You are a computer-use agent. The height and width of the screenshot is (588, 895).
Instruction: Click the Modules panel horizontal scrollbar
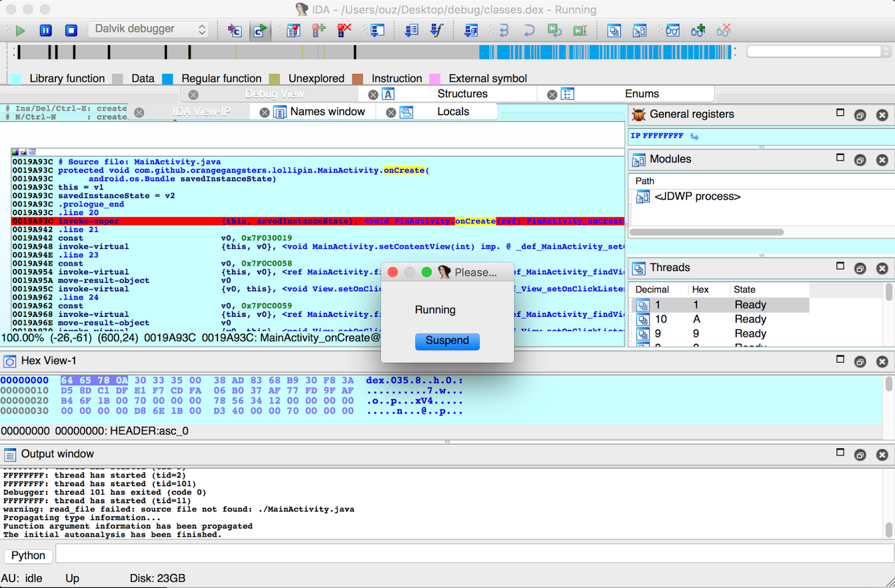click(x=706, y=232)
